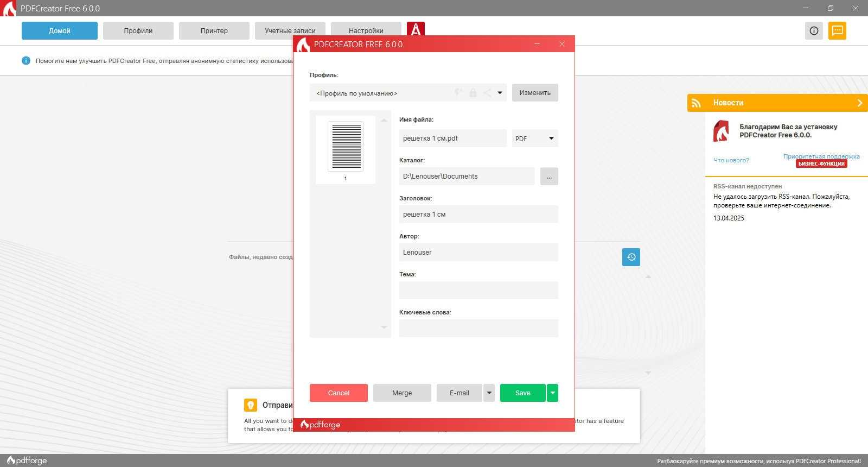Image resolution: width=868 pixels, height=467 pixels.
Task: Click the Cancel button
Action: click(339, 393)
